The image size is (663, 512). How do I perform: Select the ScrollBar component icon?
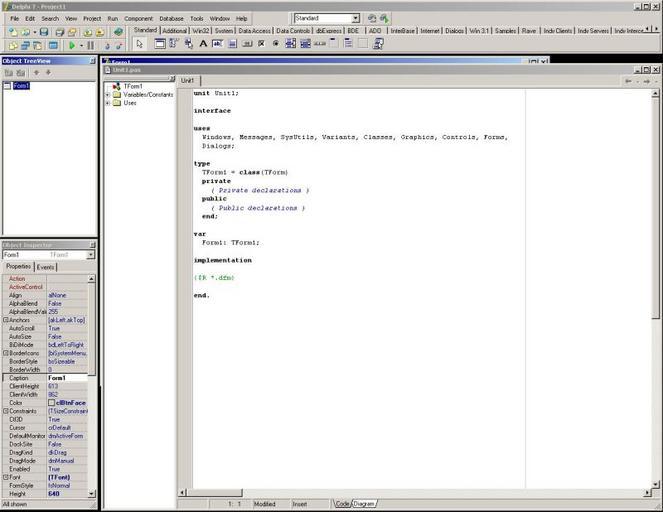(x=320, y=44)
